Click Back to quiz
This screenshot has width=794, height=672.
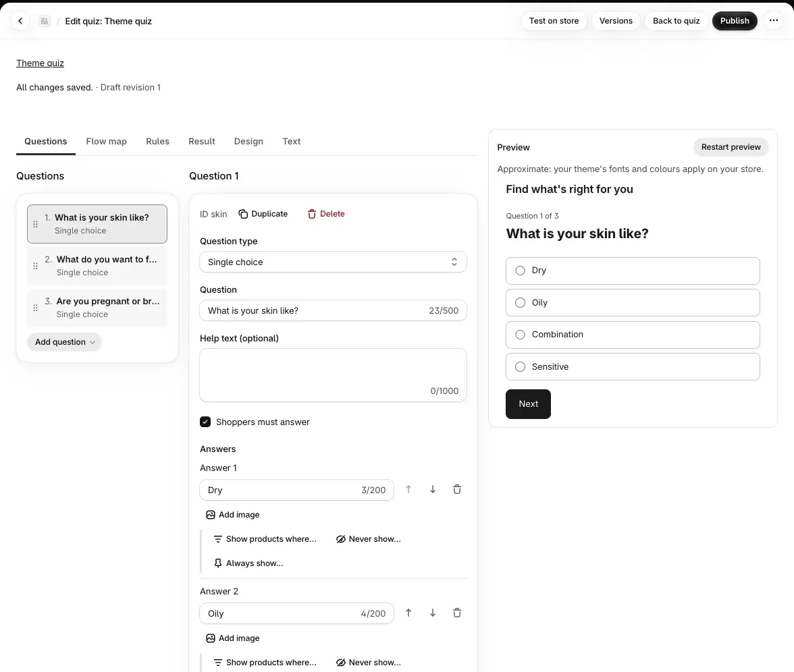[x=676, y=21]
